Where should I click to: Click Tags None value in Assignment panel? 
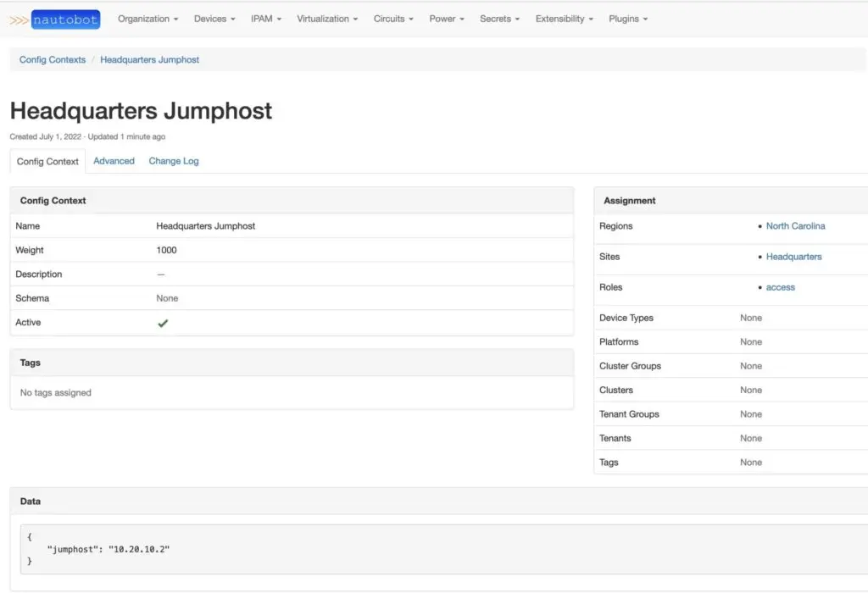(x=751, y=462)
